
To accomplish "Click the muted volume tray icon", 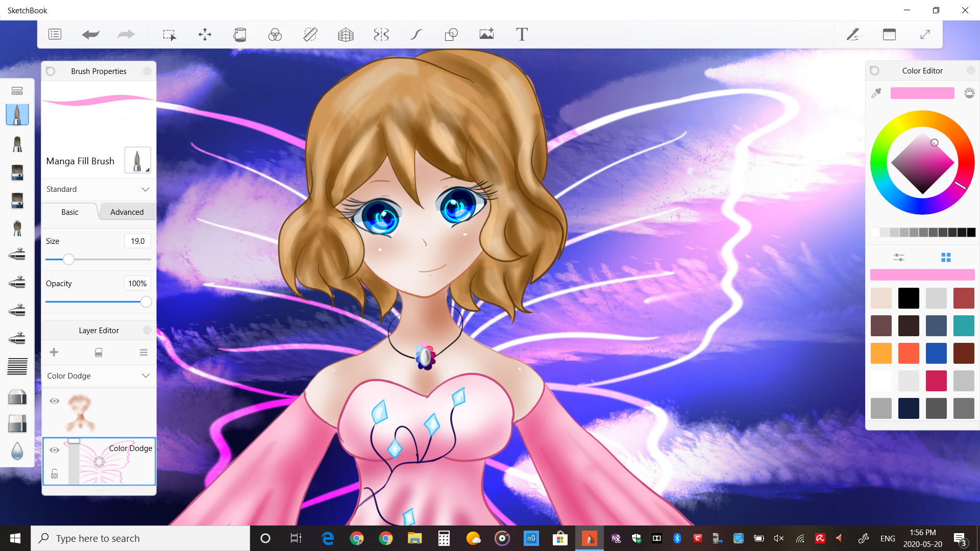I will [x=778, y=538].
